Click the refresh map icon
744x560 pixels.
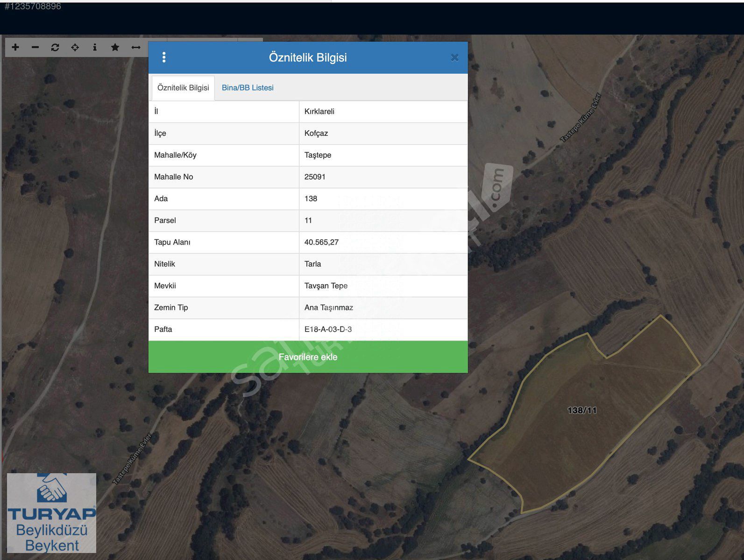[55, 47]
